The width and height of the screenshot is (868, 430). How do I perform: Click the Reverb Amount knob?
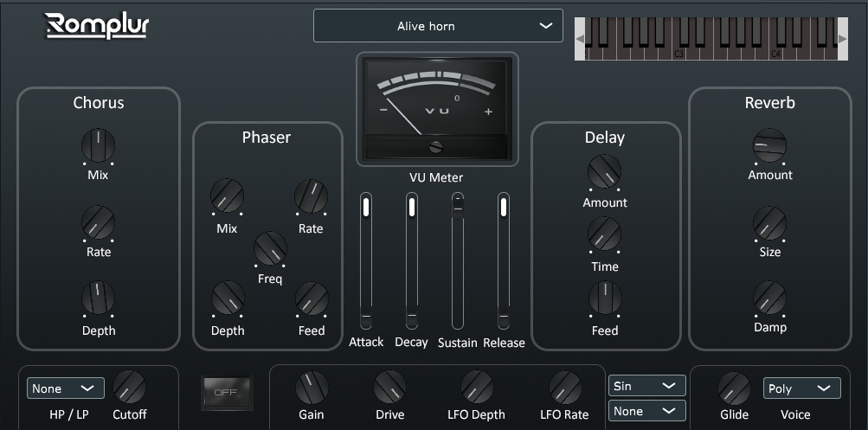click(769, 145)
